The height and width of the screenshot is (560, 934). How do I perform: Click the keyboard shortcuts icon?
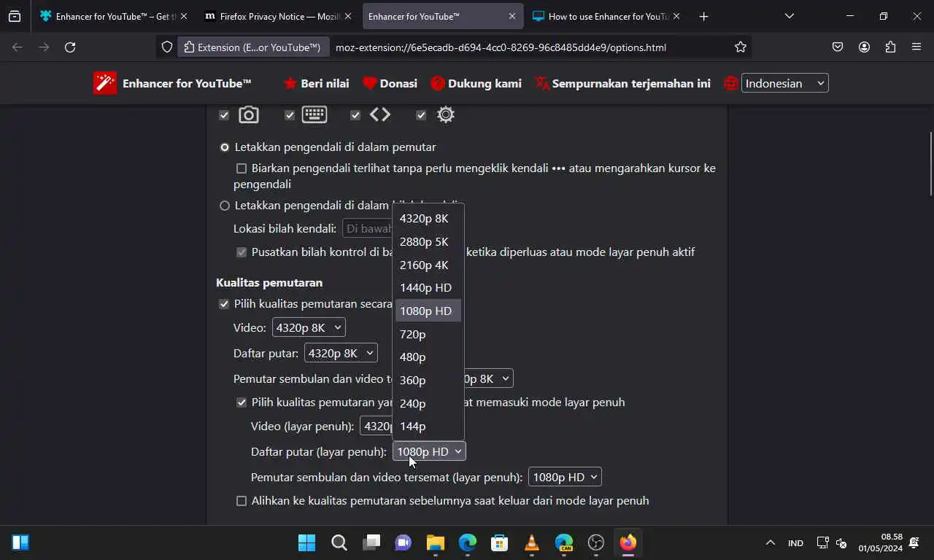click(x=314, y=114)
